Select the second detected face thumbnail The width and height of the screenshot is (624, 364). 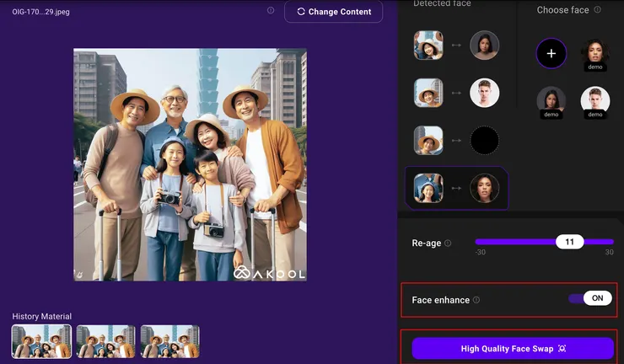(428, 93)
